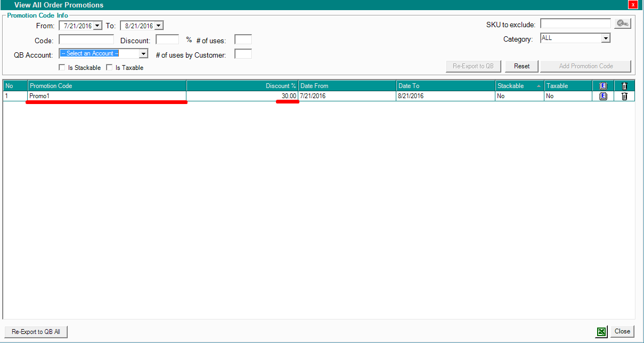Open the To date picker dropdown
Screen dimensions: 644x343
[159, 26]
